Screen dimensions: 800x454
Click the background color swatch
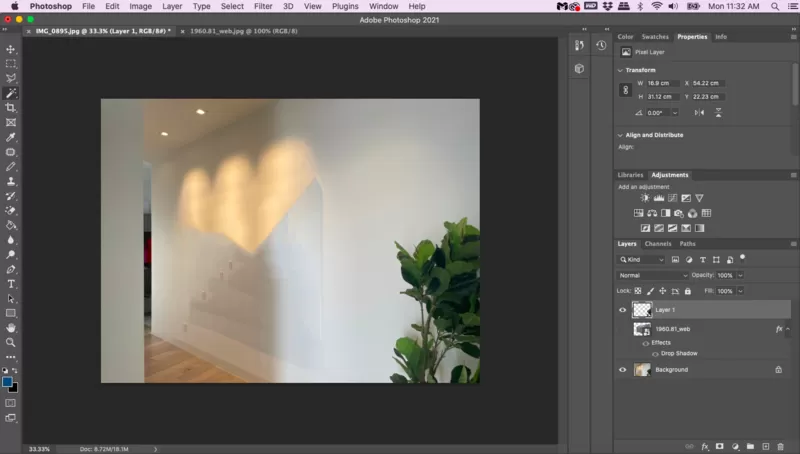pyautogui.click(x=14, y=389)
